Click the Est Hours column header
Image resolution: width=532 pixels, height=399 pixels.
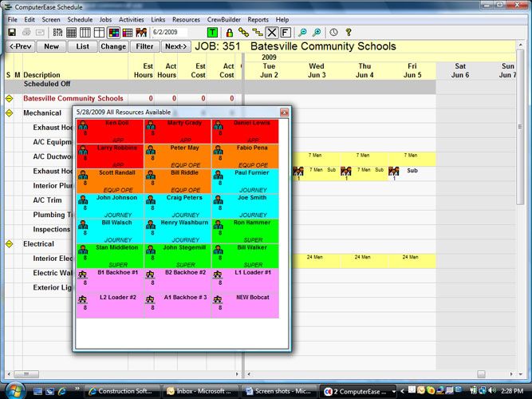(x=144, y=71)
